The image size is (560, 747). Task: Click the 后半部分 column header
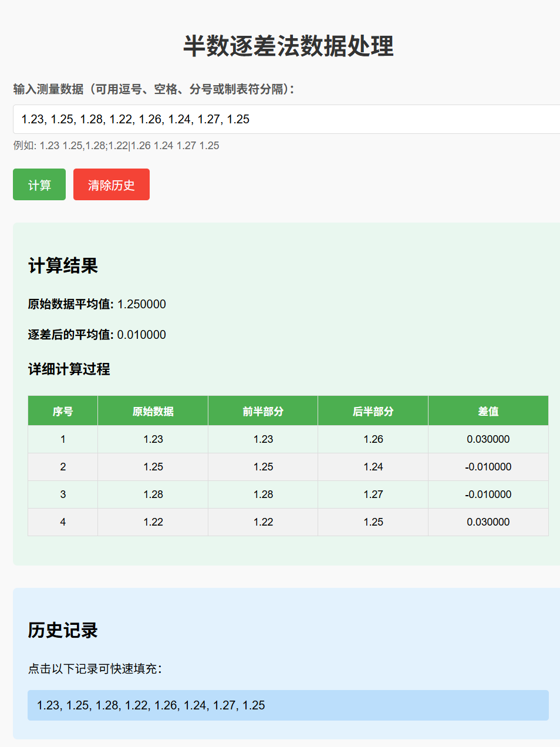(x=372, y=410)
